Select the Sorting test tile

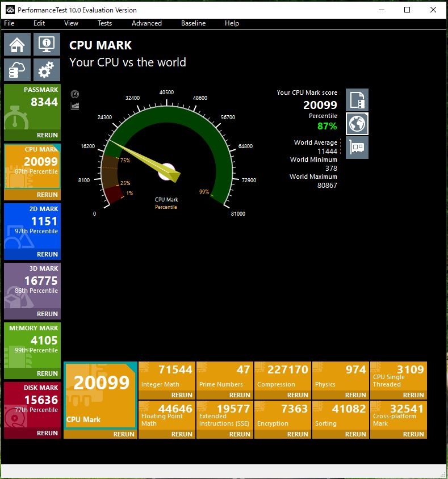click(341, 415)
